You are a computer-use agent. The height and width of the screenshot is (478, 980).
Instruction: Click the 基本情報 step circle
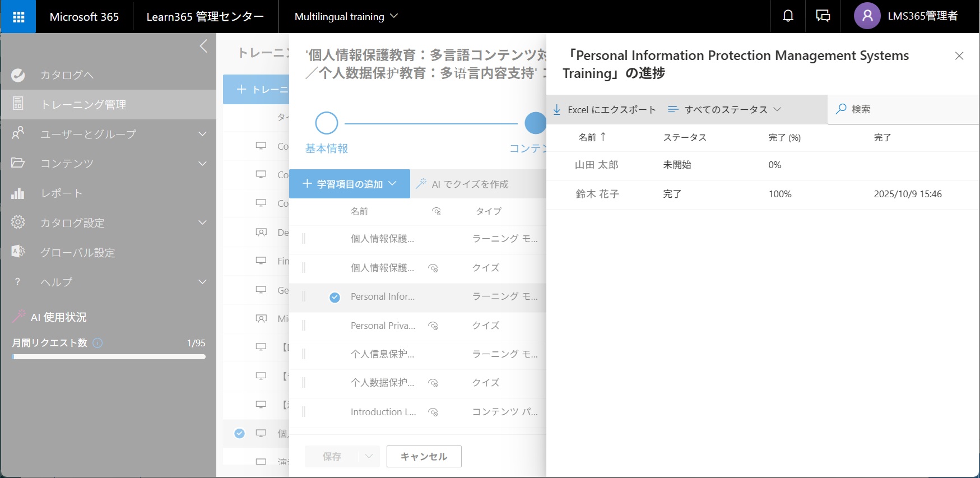327,123
